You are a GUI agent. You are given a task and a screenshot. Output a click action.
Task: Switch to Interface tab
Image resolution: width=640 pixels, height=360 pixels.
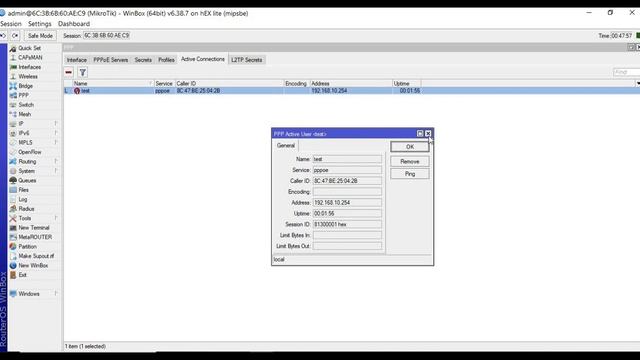(77, 60)
